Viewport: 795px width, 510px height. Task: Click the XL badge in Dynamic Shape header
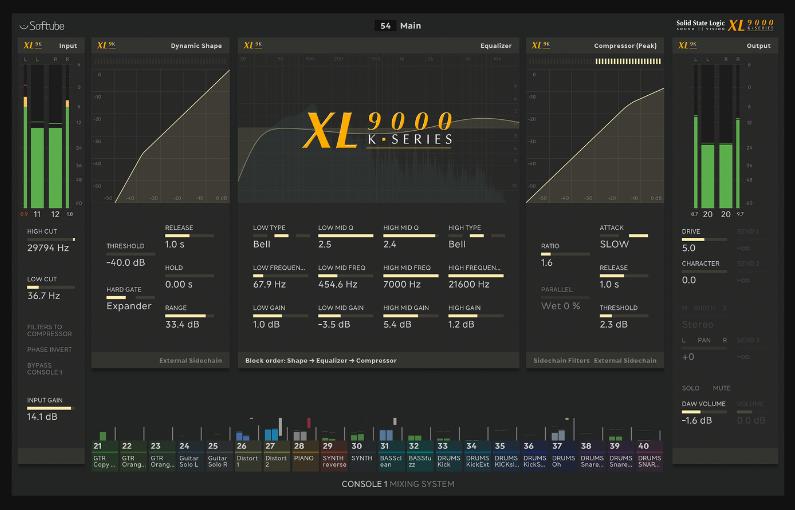106,45
